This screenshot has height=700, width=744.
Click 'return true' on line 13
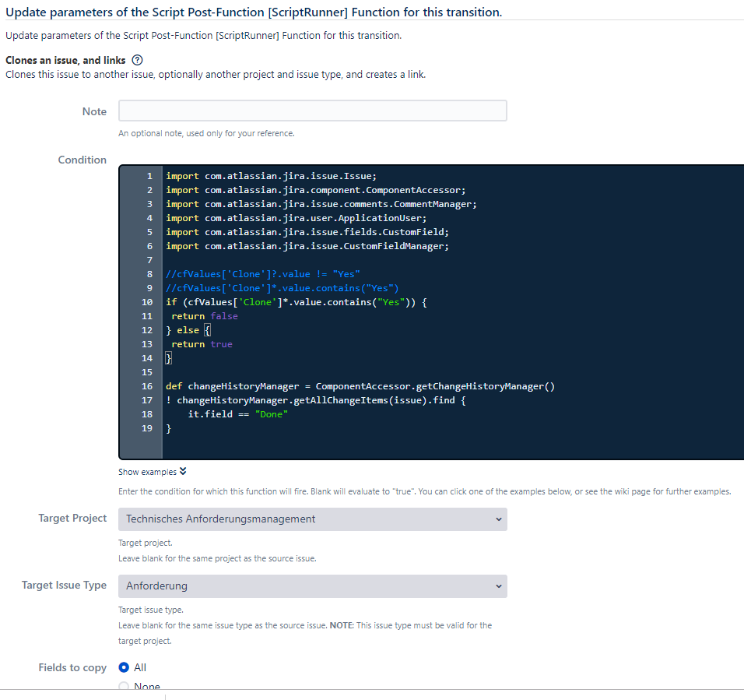point(202,344)
